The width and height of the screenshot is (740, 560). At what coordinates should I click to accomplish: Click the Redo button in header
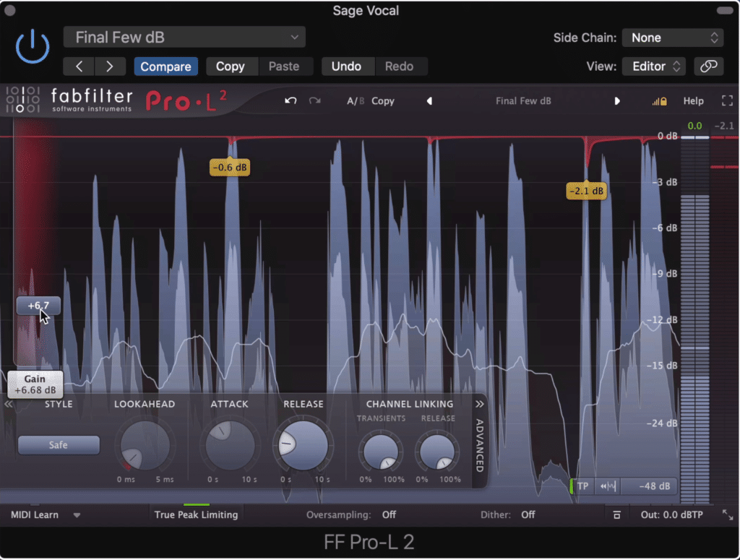399,66
